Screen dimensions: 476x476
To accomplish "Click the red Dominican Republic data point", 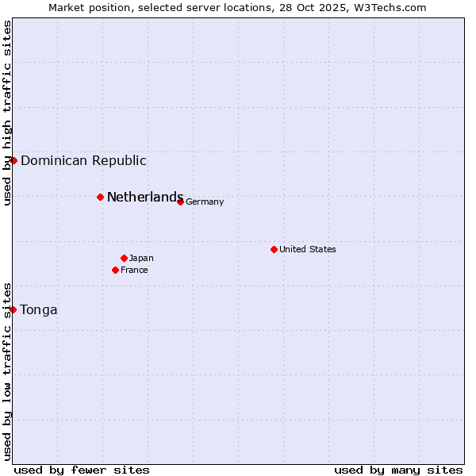I will coord(13,160).
